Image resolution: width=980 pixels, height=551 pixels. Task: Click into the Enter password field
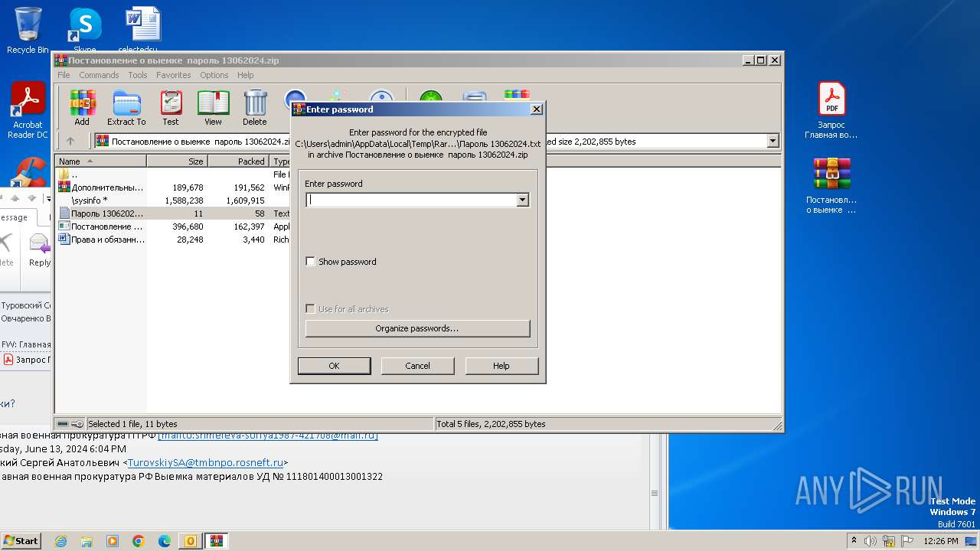point(411,200)
